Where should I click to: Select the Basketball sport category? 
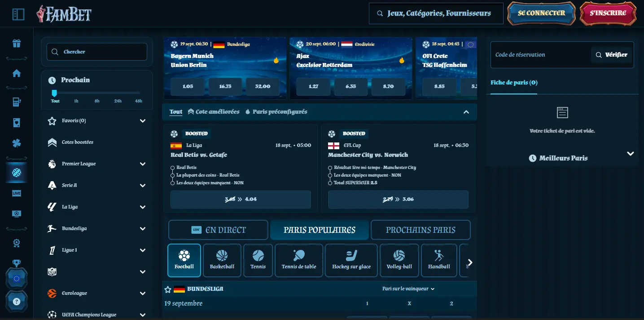point(222,260)
